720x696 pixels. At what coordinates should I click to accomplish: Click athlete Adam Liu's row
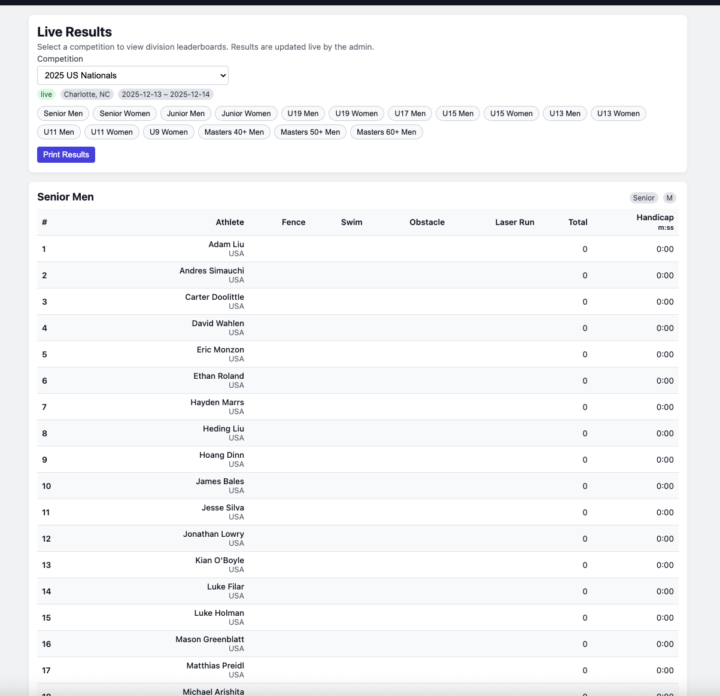226,248
